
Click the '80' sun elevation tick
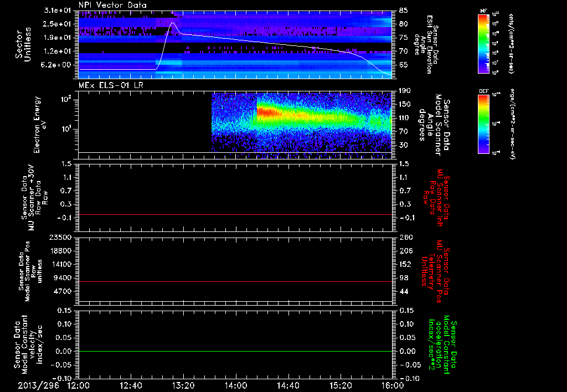click(x=404, y=24)
